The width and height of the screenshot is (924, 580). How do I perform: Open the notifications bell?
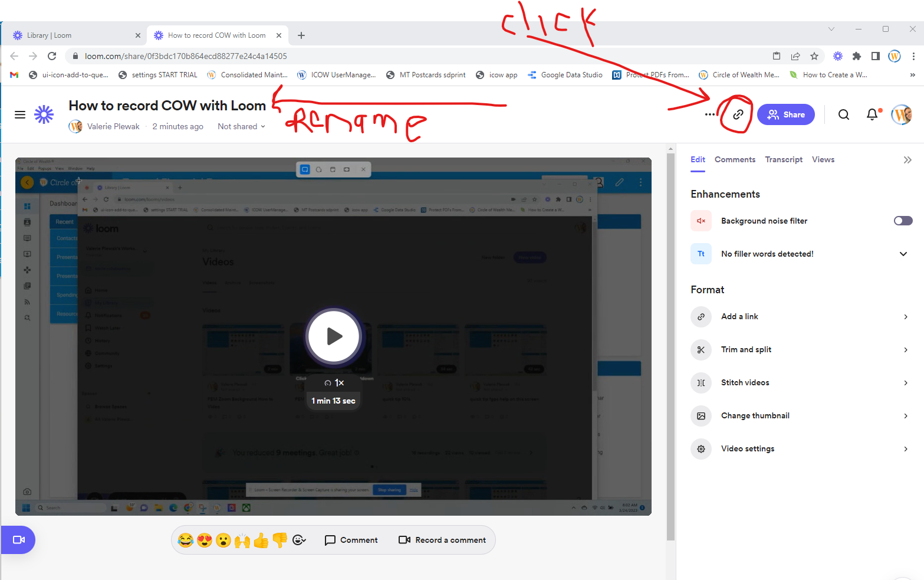(872, 114)
